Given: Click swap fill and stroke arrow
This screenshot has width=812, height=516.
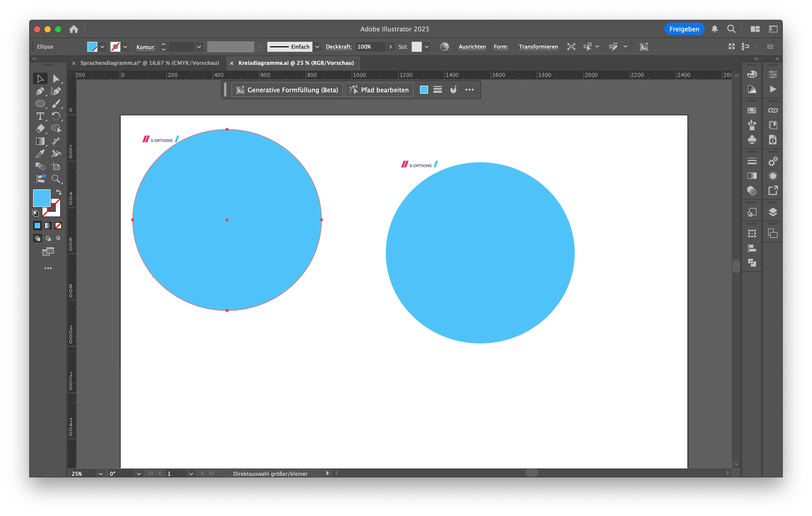Looking at the screenshot, I should [59, 192].
